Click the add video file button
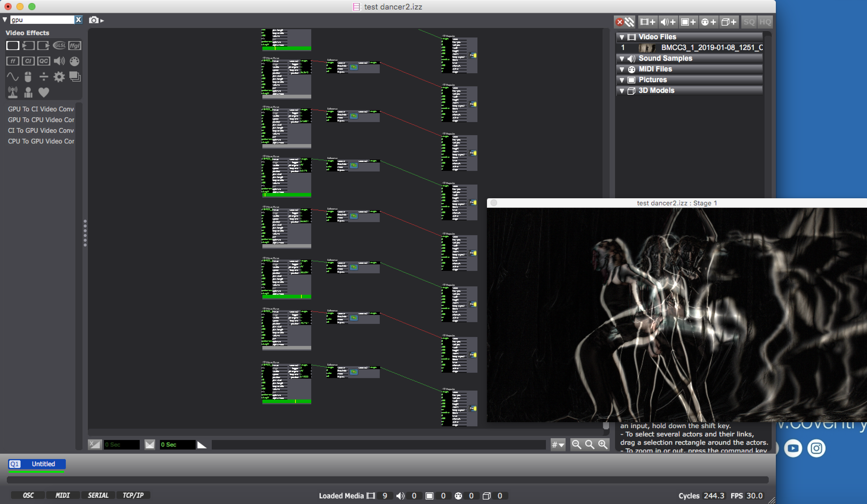 (x=647, y=22)
